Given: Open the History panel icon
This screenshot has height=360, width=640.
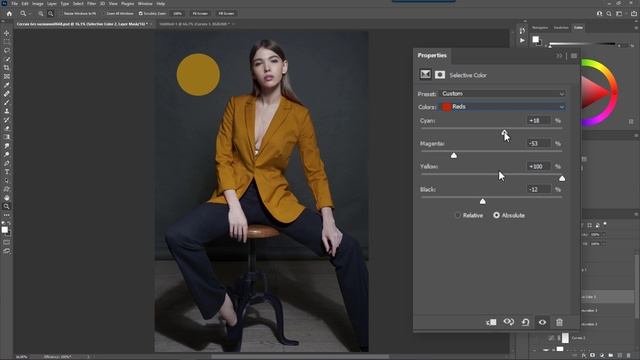Looking at the screenshot, I should 522,31.
